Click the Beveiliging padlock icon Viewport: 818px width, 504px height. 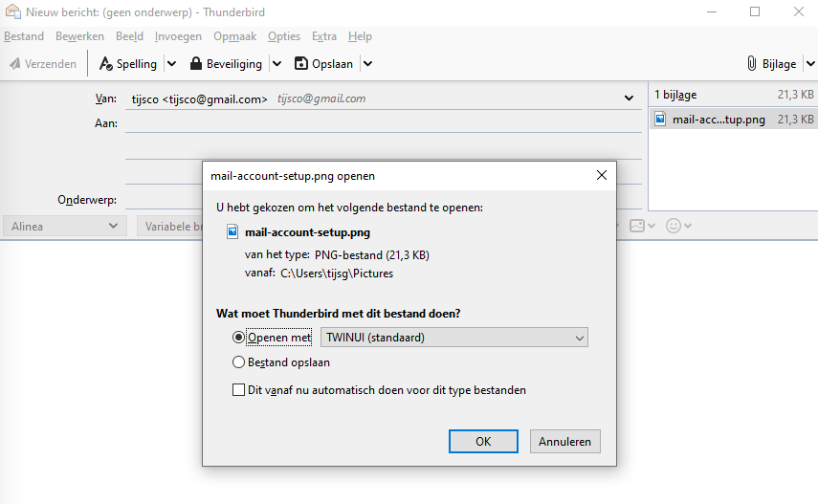(196, 64)
